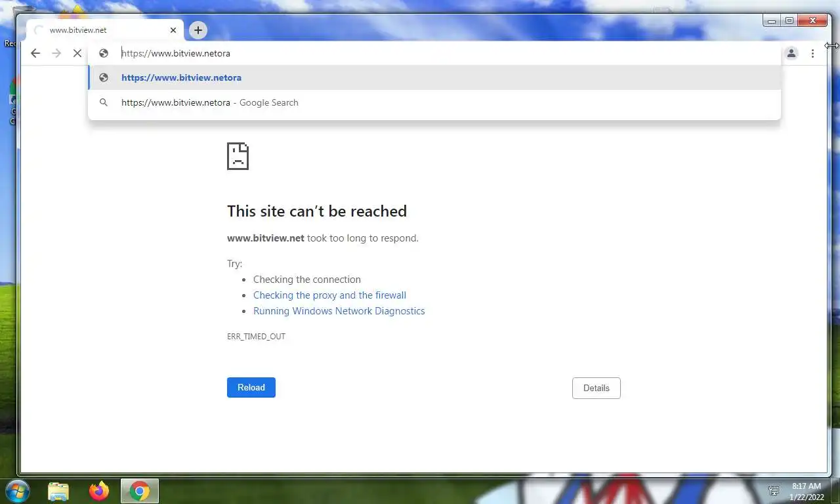The height and width of the screenshot is (504, 840).
Task: Open the Chrome three-dot menu
Action: click(x=812, y=53)
